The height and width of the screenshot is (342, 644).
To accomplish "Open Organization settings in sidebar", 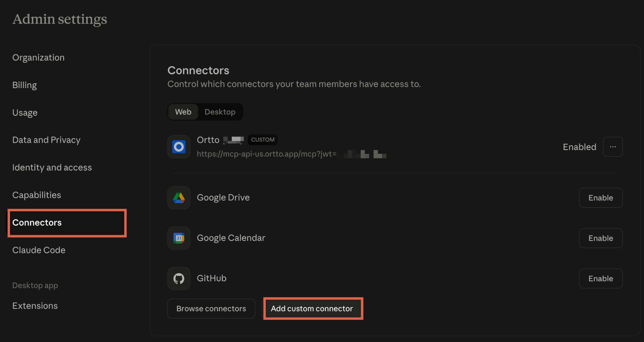I will click(x=38, y=58).
